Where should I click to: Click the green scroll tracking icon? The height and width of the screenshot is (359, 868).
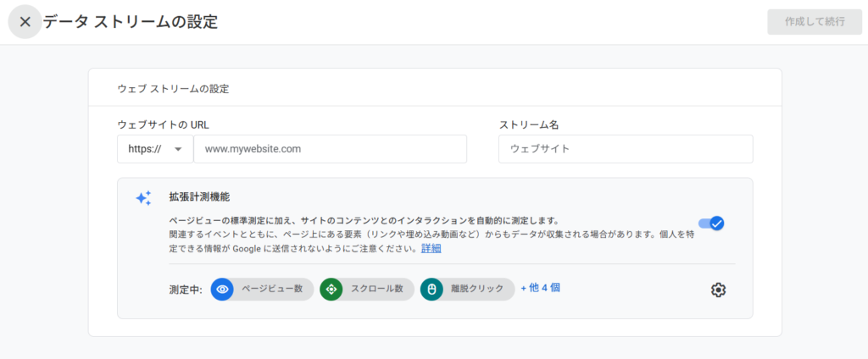(331, 289)
